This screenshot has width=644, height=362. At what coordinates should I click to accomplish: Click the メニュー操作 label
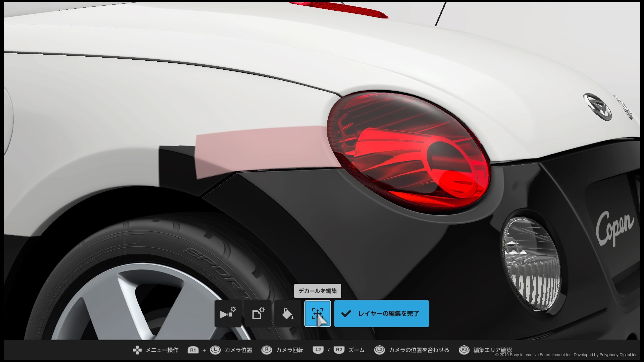[162, 350]
